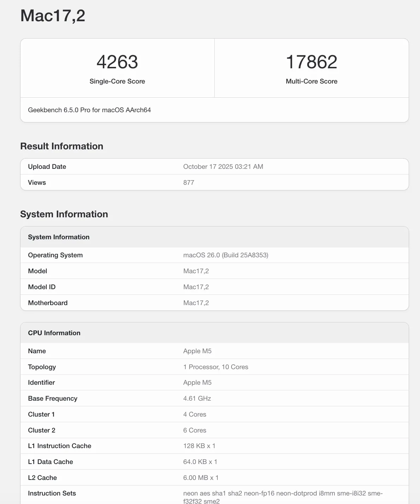Click the Cluster 1 label
Screen dimensions: 420x504
point(41,414)
